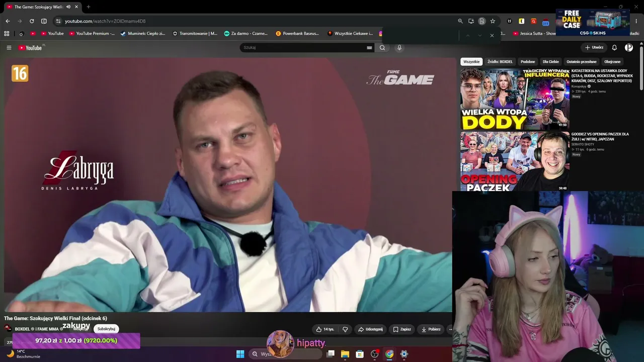Viewport: 644px width, 362px height.
Task: Visit the SERHITO SHOTY channel
Action: 583,144
